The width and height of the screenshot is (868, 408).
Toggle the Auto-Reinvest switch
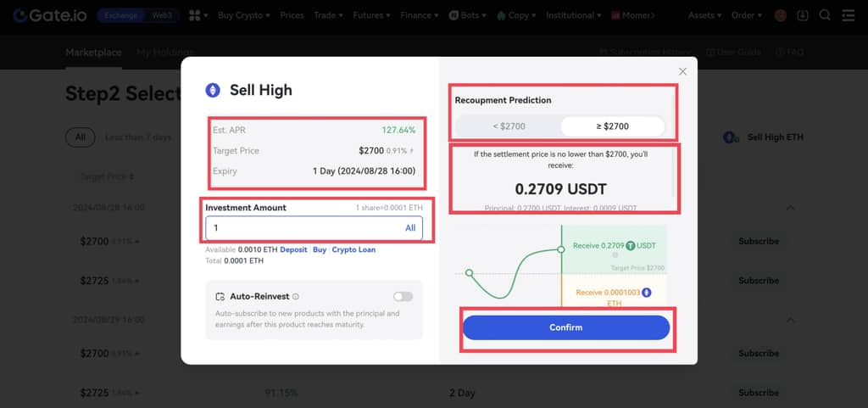(x=403, y=297)
